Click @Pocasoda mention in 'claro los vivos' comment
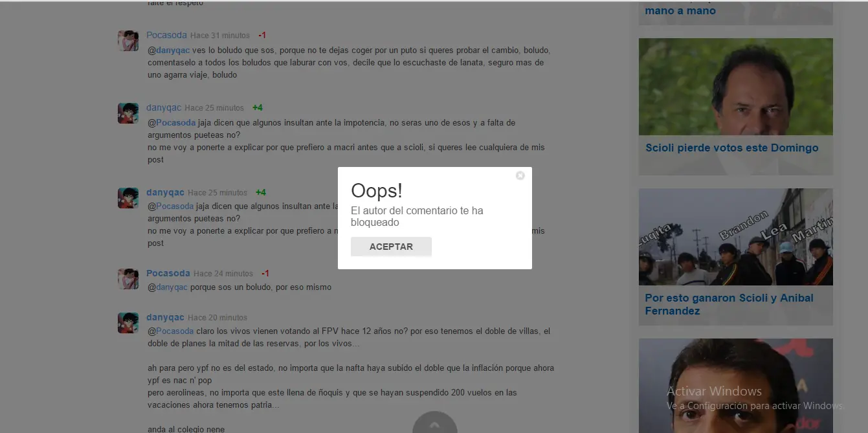The image size is (868, 433). 171,331
